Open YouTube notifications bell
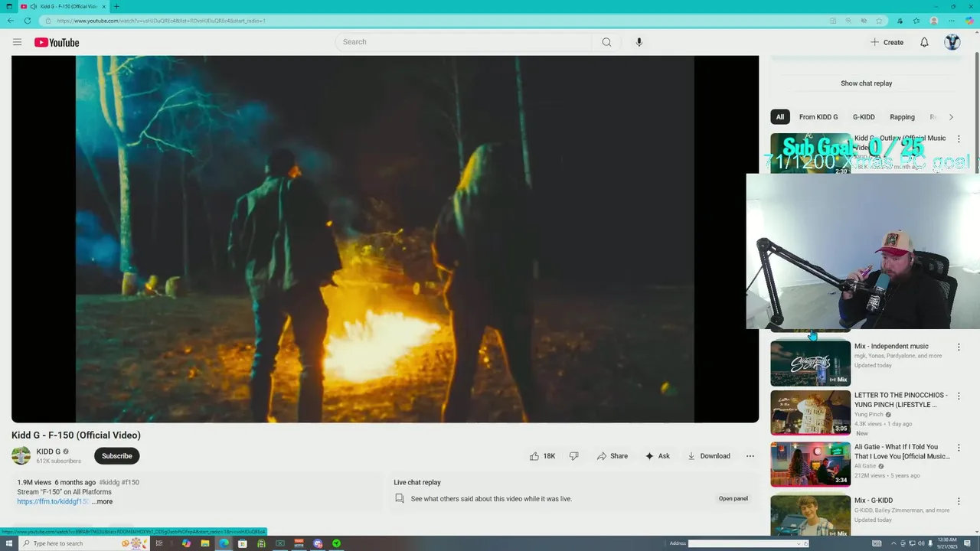 (924, 42)
